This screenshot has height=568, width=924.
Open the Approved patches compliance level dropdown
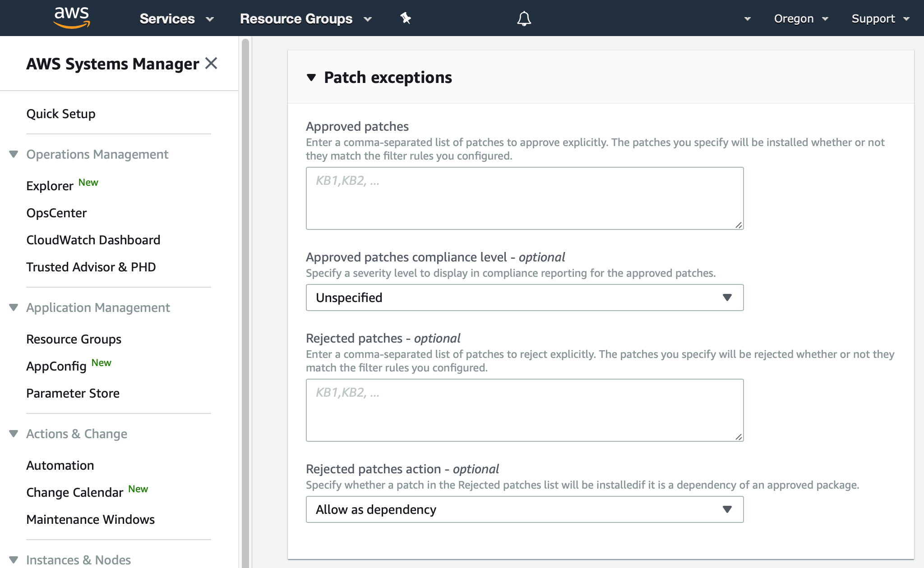pyautogui.click(x=524, y=298)
